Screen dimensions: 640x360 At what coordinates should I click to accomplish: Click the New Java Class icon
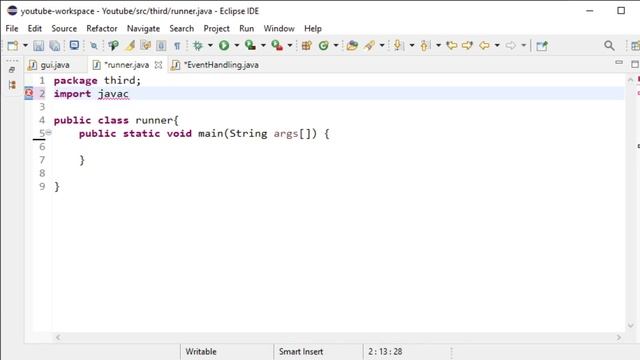(324, 46)
